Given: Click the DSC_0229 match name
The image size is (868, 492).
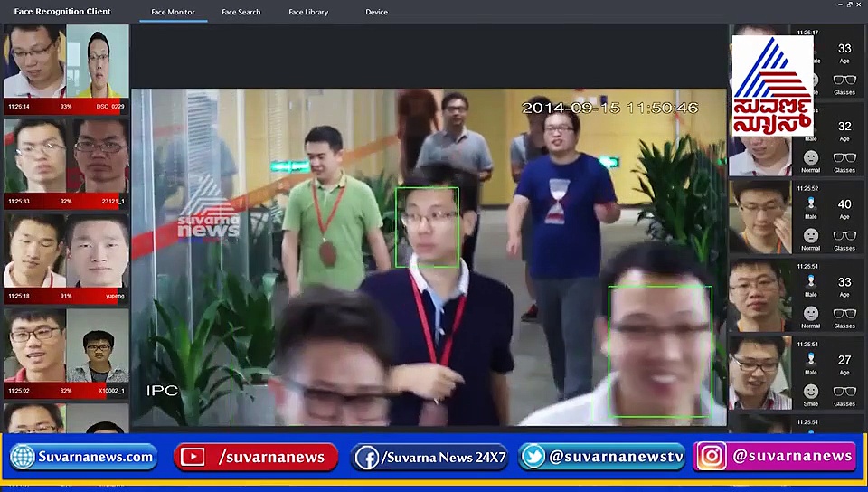Looking at the screenshot, I should coord(110,106).
